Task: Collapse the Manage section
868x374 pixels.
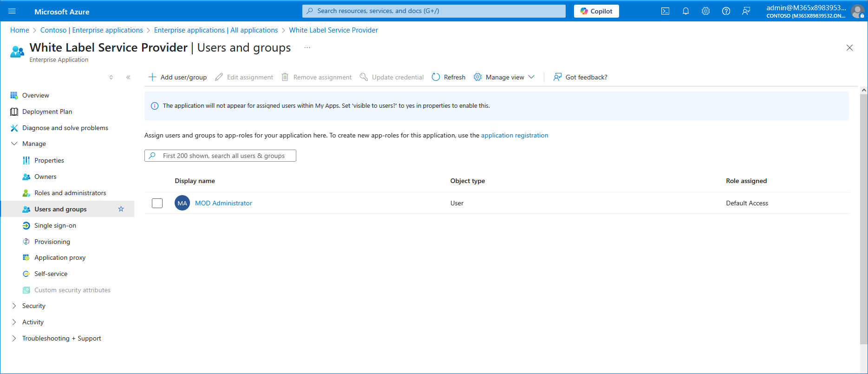Action: tap(14, 144)
